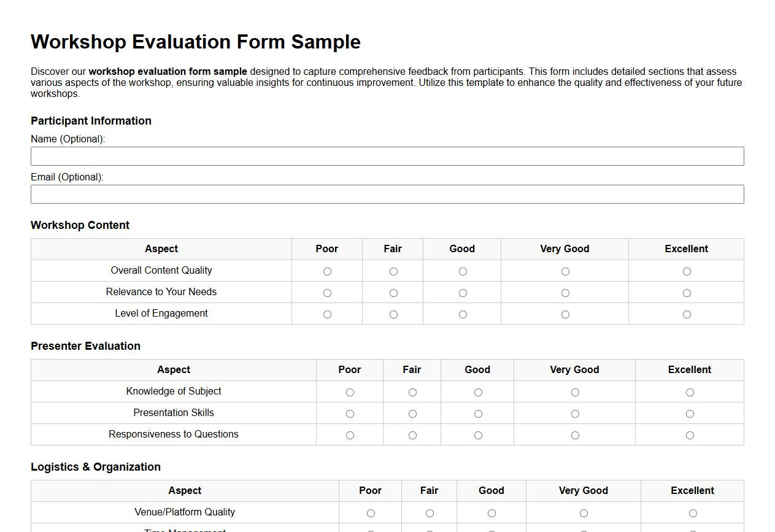Select Poor for Overall Content Quality
The image size is (775, 532).
click(327, 271)
